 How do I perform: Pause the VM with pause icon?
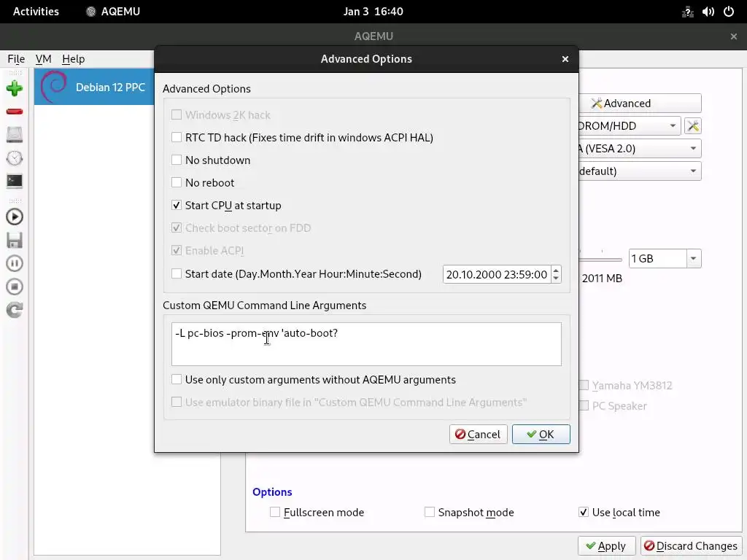click(15, 263)
